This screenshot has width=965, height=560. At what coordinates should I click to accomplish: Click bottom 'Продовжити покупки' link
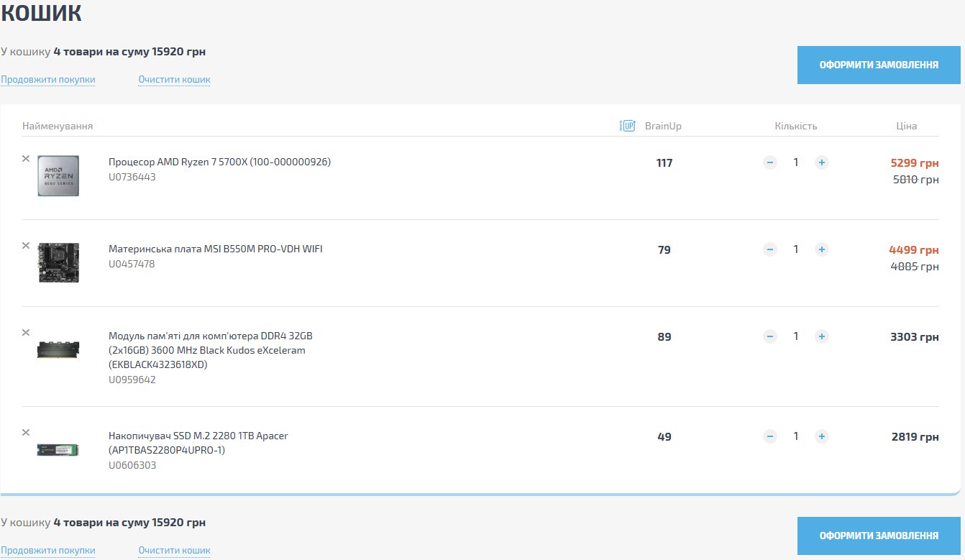[x=48, y=551]
